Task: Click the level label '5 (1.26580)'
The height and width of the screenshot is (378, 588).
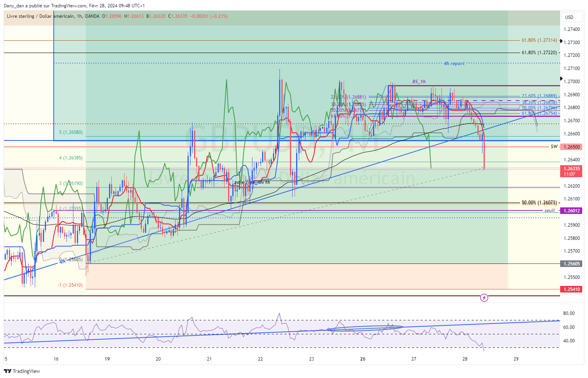Action: (x=71, y=132)
